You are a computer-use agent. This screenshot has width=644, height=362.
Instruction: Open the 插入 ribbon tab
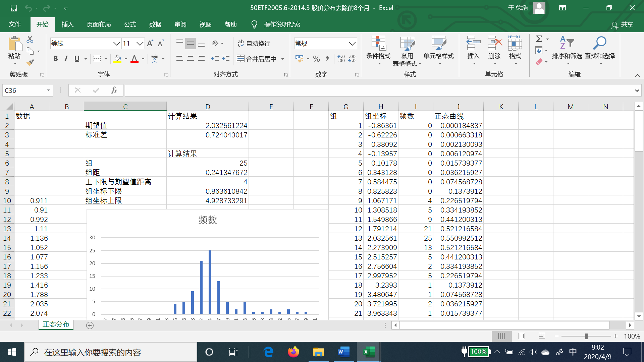pos(67,24)
